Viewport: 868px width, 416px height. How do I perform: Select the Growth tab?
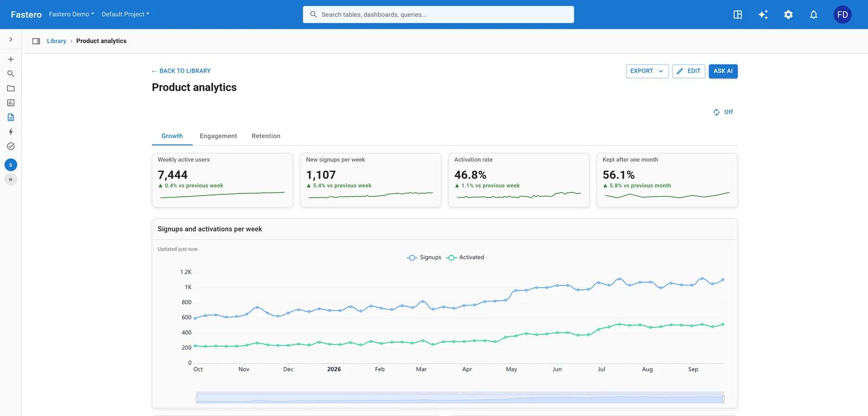(x=172, y=136)
